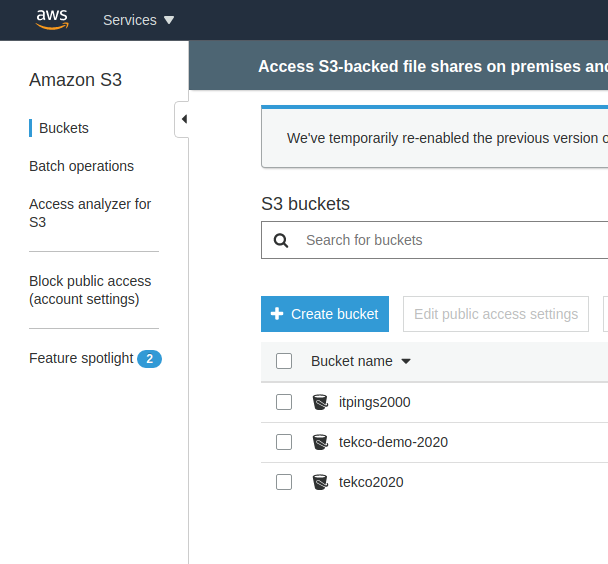Collapse the left navigation sidebar
This screenshot has width=608, height=564.
[183, 119]
